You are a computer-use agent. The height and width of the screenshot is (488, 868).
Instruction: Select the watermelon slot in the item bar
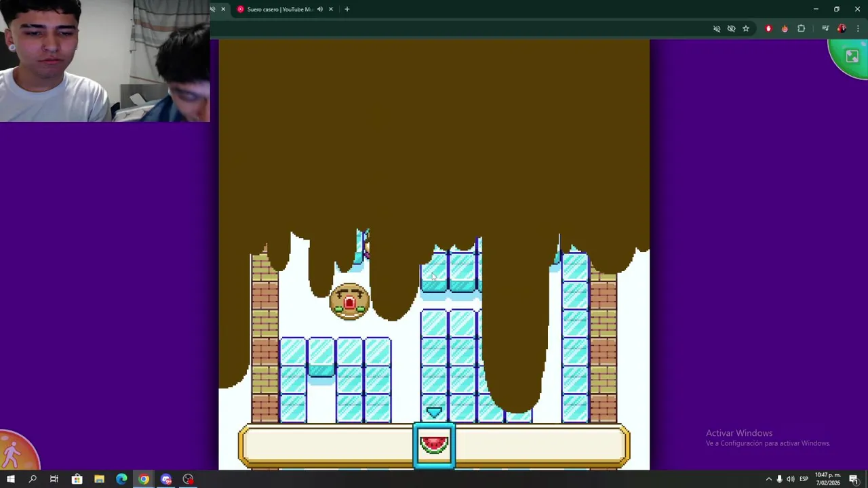tap(434, 445)
